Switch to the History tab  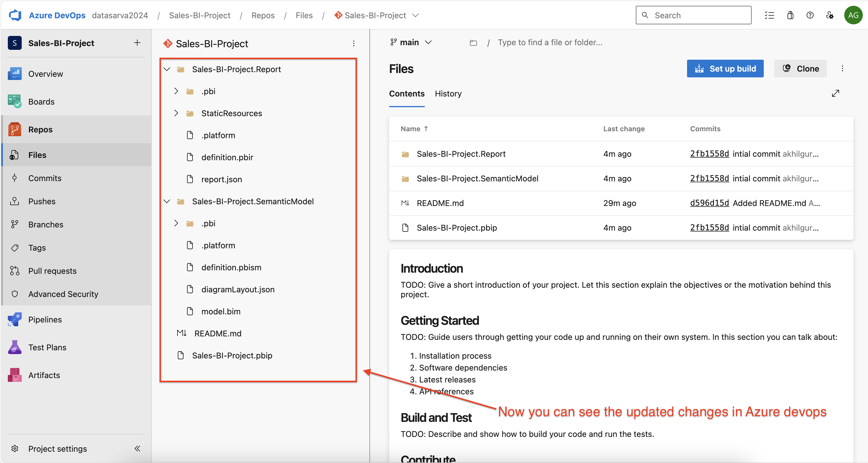(x=448, y=94)
